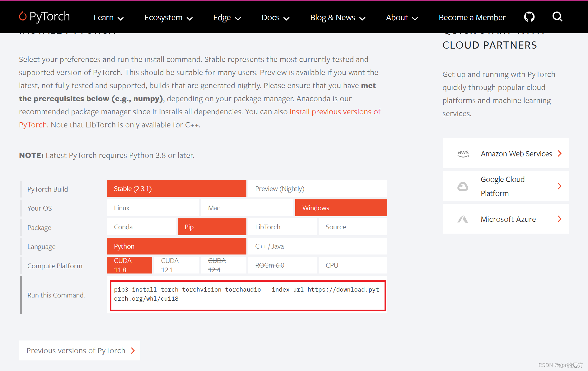The image size is (588, 371).
Task: Click the Microsoft Azure logo icon
Action: [463, 219]
